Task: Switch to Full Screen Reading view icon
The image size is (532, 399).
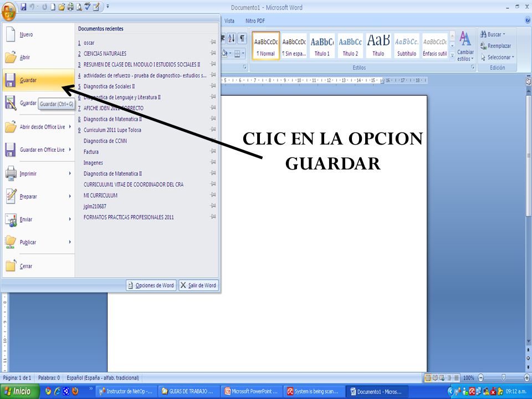Action: click(x=435, y=377)
